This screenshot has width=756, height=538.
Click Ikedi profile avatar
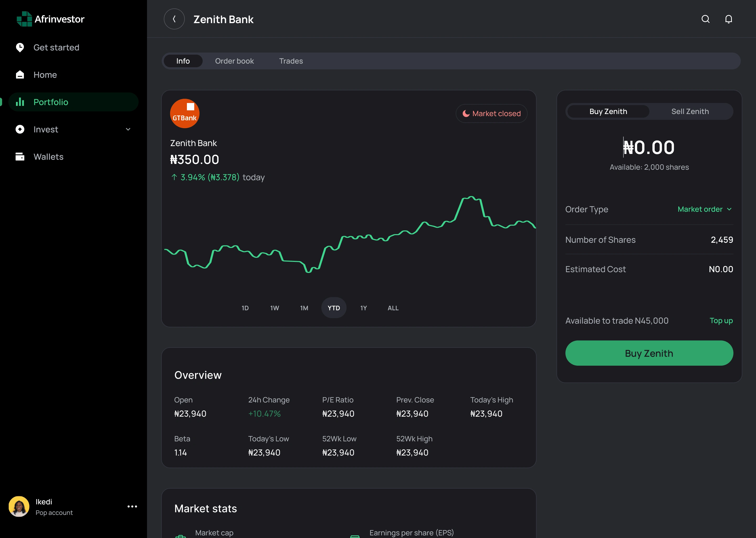pos(19,506)
